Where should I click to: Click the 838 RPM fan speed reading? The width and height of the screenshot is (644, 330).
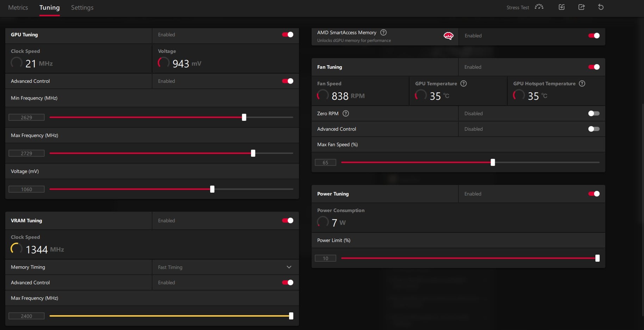[348, 96]
